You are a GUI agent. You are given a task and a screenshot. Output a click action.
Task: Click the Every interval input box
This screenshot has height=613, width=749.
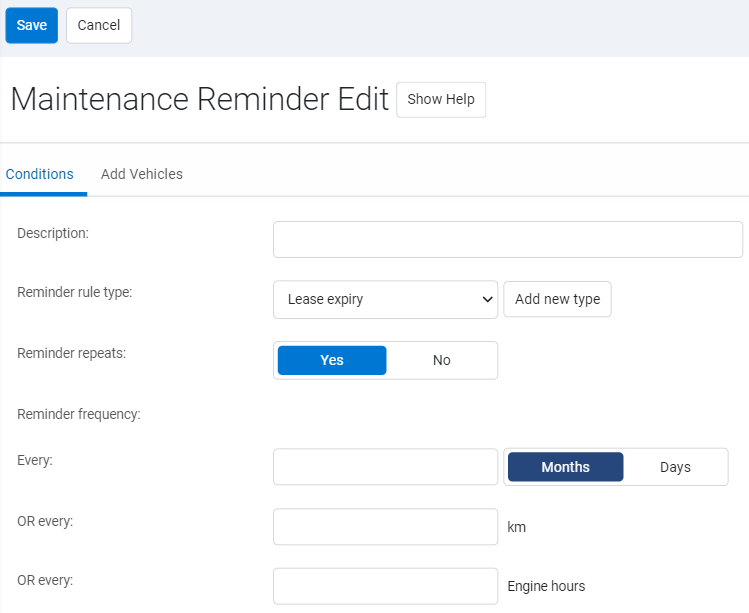[x=385, y=467]
